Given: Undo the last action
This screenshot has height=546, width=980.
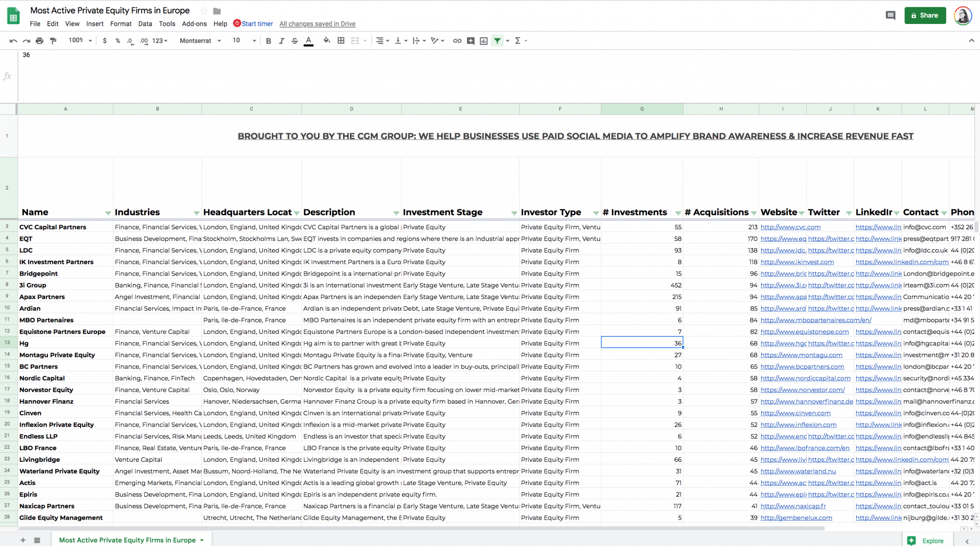Looking at the screenshot, I should 13,41.
